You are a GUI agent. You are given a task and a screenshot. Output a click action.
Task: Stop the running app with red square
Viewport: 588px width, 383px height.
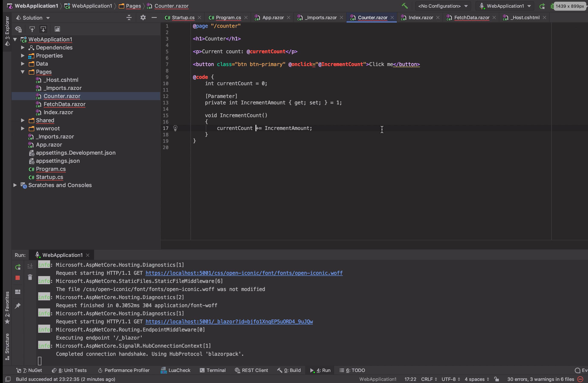tap(17, 278)
